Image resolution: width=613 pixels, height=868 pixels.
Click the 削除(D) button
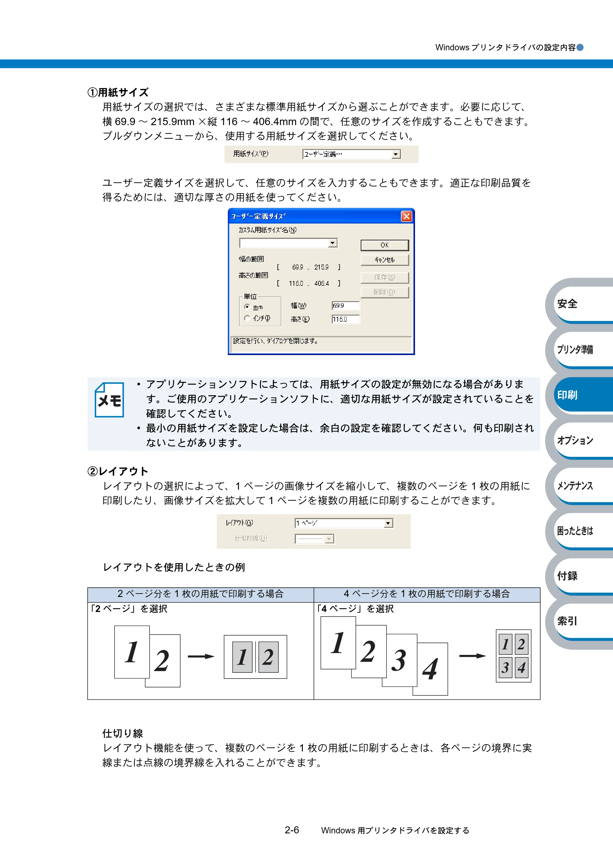point(384,292)
